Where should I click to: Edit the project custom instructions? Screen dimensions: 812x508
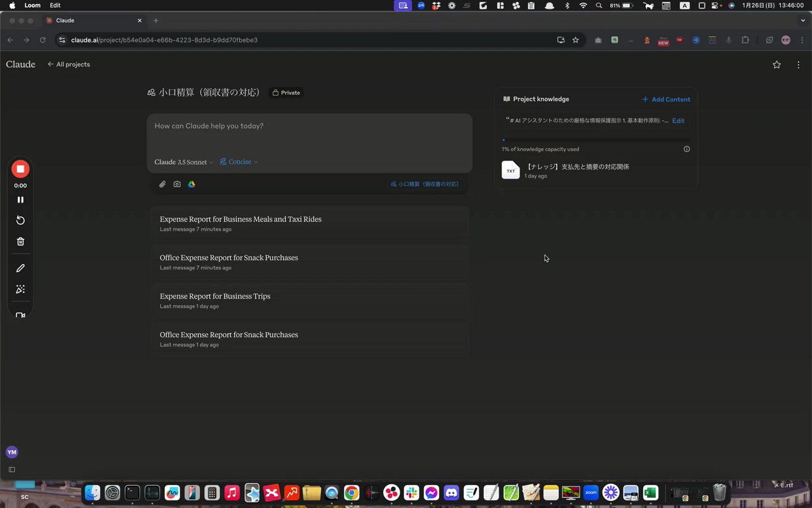[678, 121]
